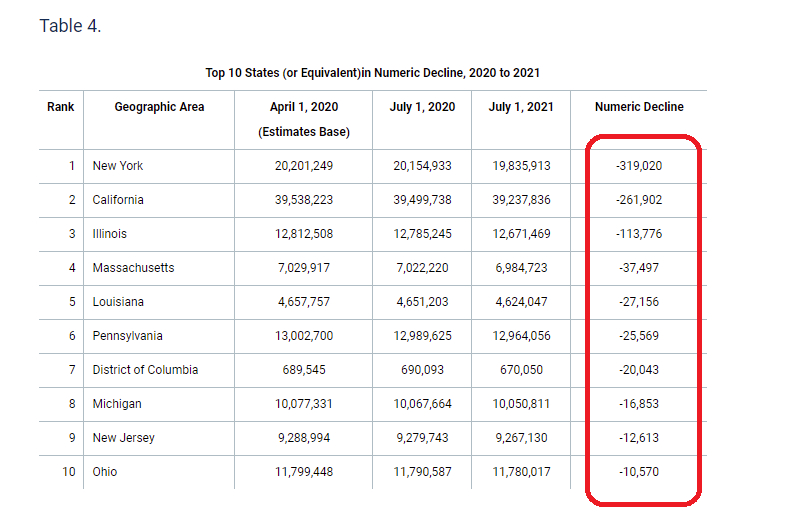Click Louisiana's July 2021 value 4,624,047
The image size is (797, 517).
pos(521,302)
